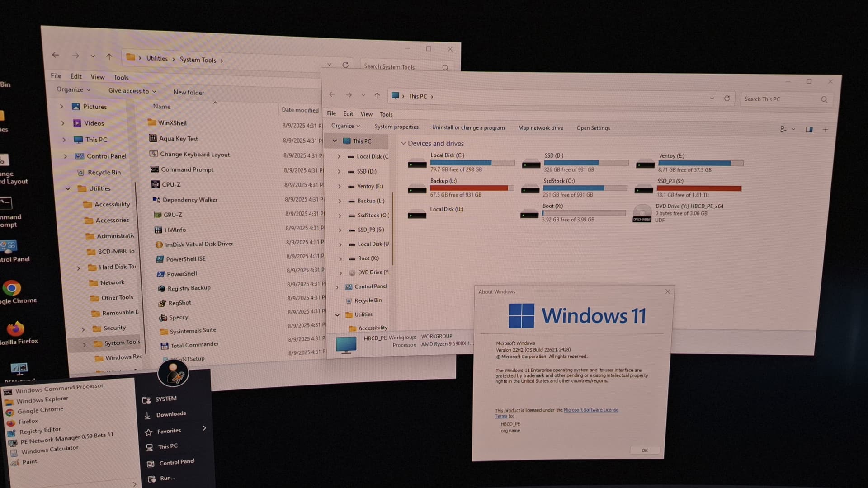Open the Microsoft Software License Terms link
Viewport: 868px width, 488px height.
point(590,410)
